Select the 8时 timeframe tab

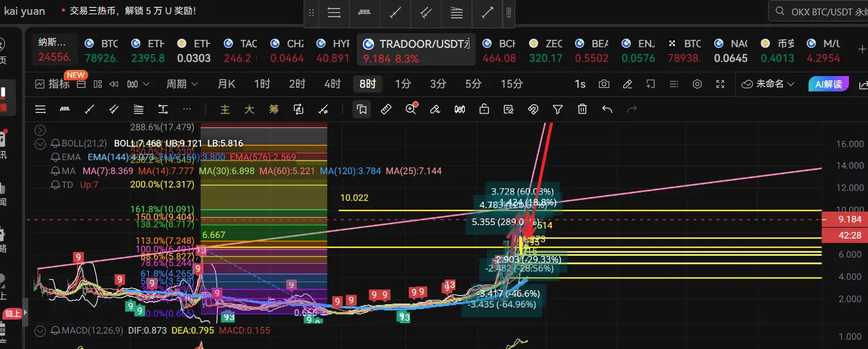(x=368, y=84)
